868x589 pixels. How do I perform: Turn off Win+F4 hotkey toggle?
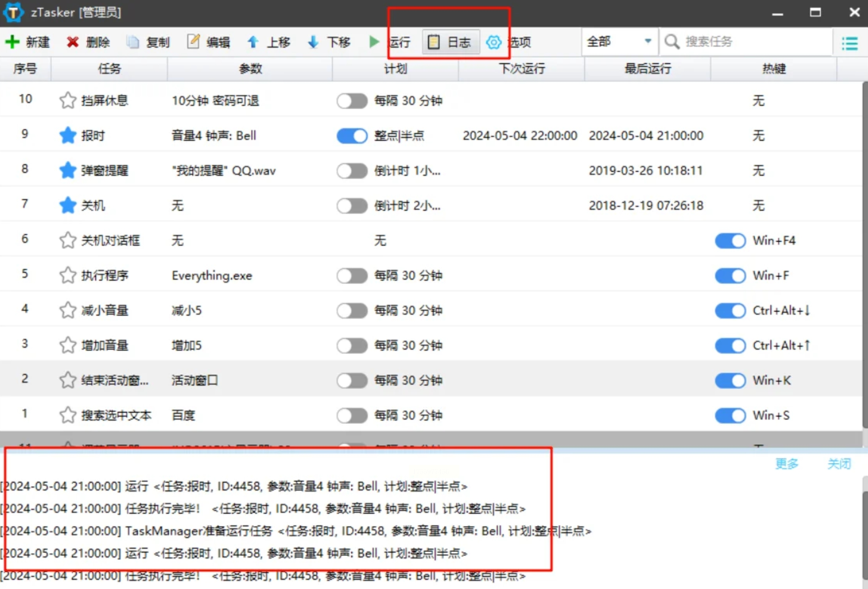pos(730,241)
